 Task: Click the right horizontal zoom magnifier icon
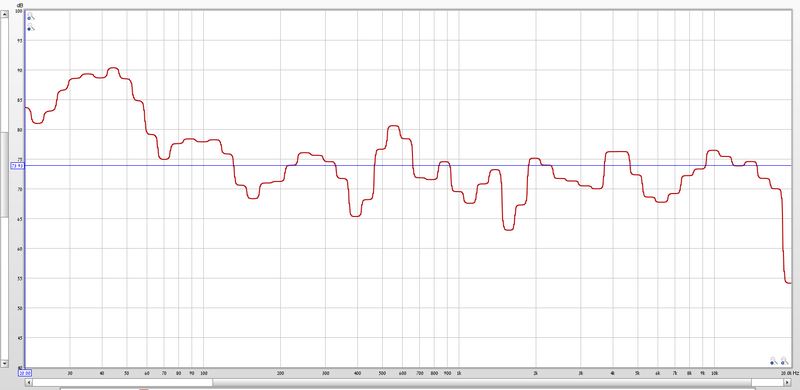(784, 361)
